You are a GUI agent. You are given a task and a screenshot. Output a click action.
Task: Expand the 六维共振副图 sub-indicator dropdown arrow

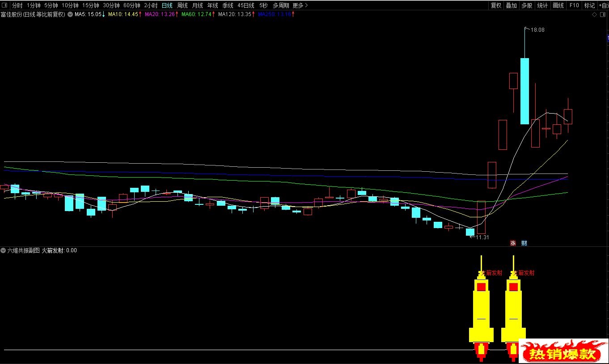click(4, 250)
